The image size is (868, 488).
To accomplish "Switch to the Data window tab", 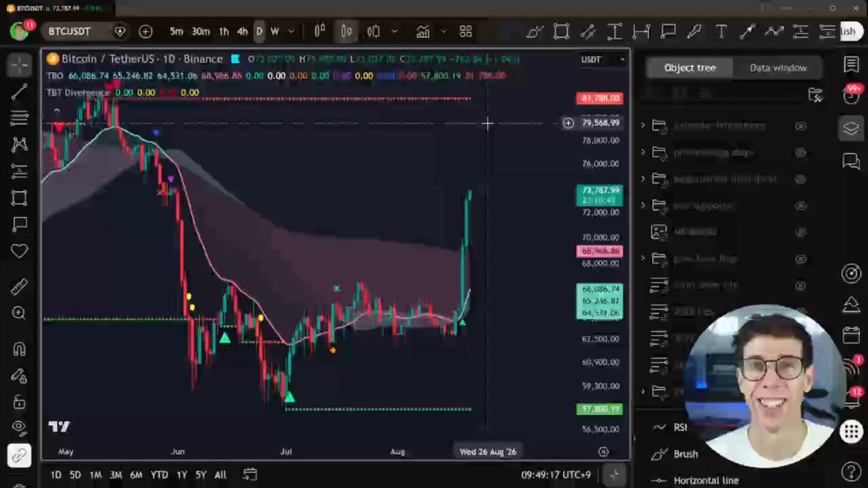I will (778, 67).
